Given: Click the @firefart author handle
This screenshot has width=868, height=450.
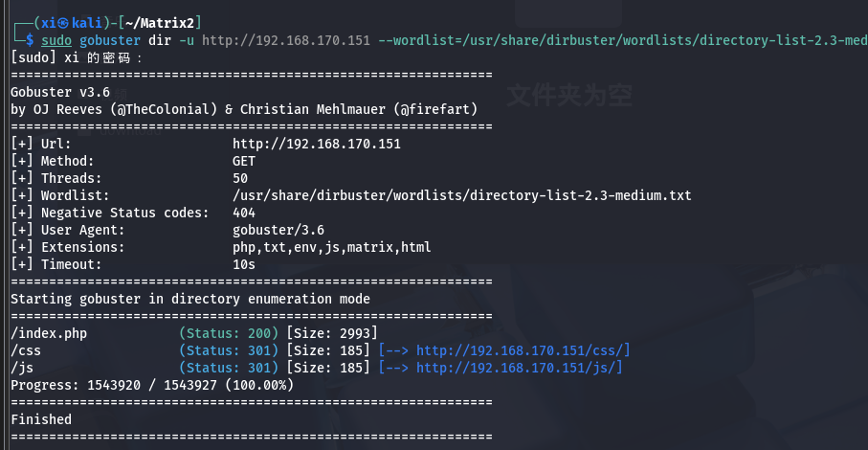Looking at the screenshot, I should [x=435, y=109].
